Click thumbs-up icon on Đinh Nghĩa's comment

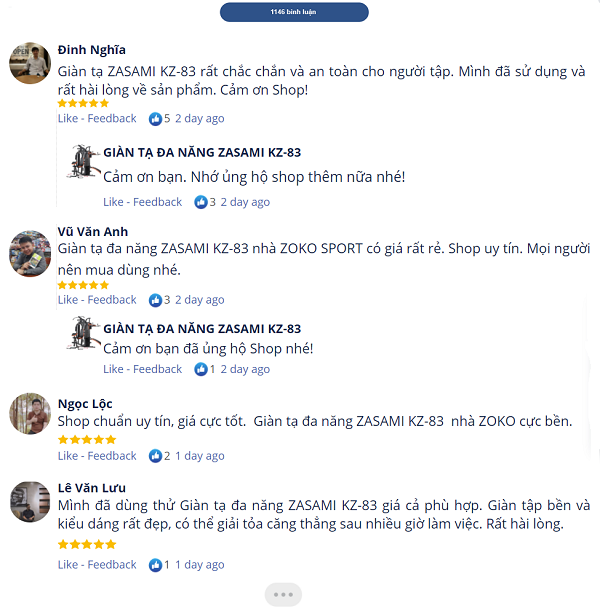click(155, 119)
